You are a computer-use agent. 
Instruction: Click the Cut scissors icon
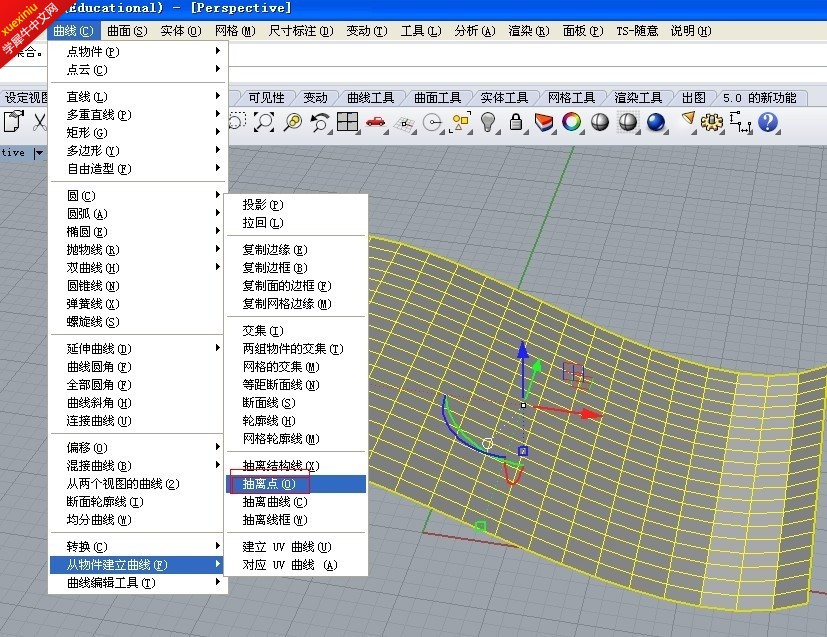coord(40,122)
